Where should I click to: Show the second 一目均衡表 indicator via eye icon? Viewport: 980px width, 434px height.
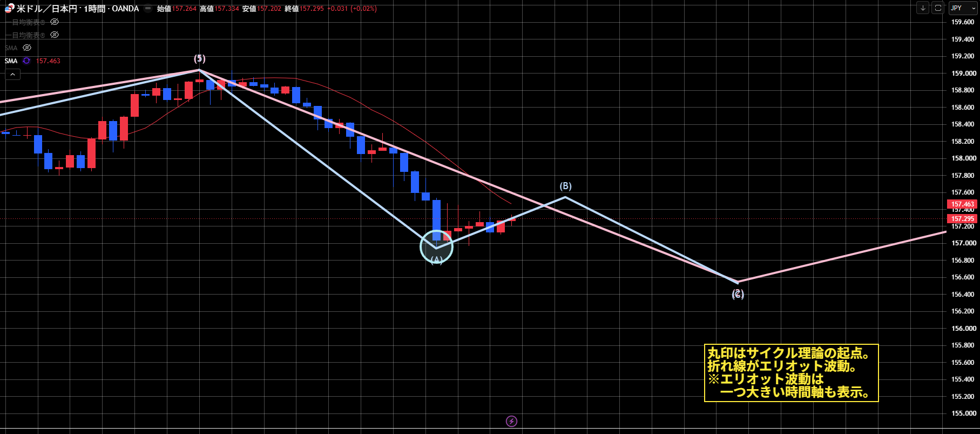pyautogui.click(x=55, y=35)
